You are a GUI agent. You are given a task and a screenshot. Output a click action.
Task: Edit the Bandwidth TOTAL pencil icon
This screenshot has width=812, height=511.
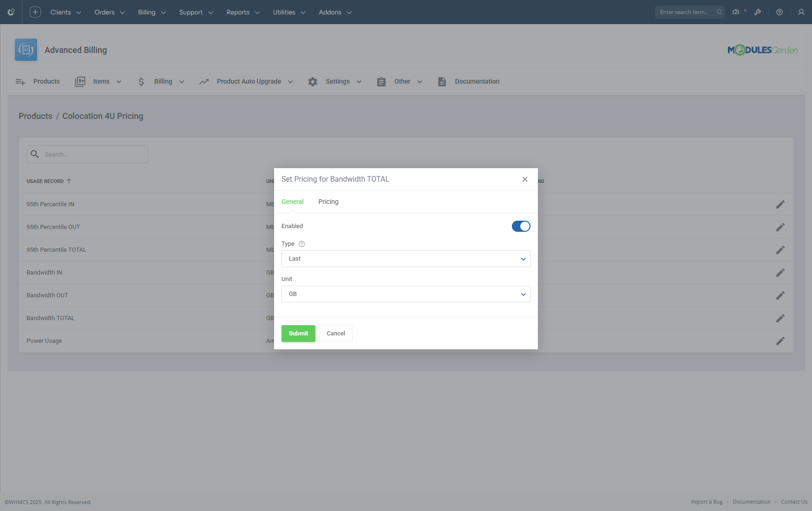[780, 318]
